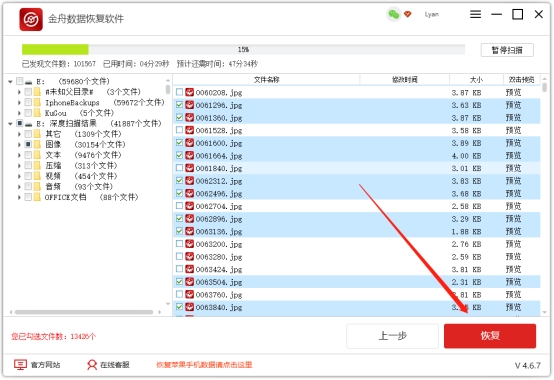Click folder icon of IphoneBackups
554x380 pixels.
37,102
